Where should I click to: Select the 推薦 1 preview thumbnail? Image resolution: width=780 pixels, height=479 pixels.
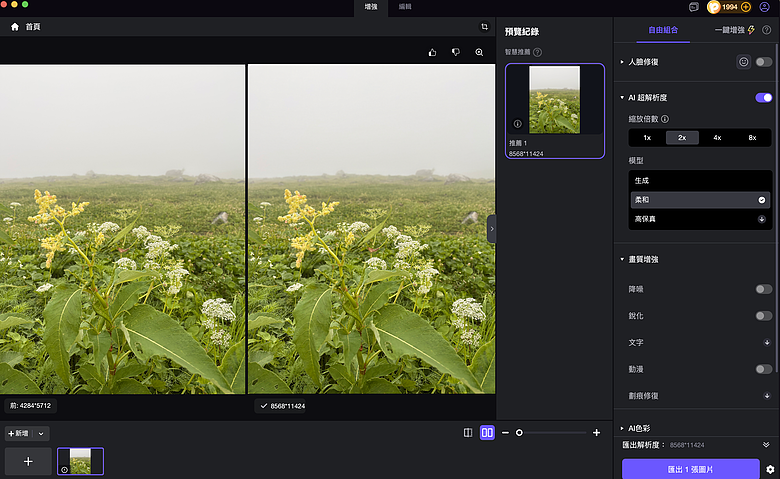coord(555,111)
